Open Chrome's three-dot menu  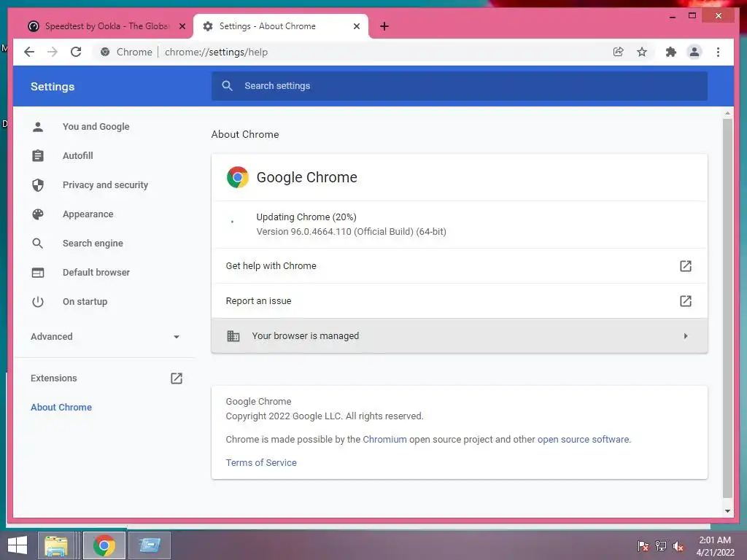click(718, 52)
